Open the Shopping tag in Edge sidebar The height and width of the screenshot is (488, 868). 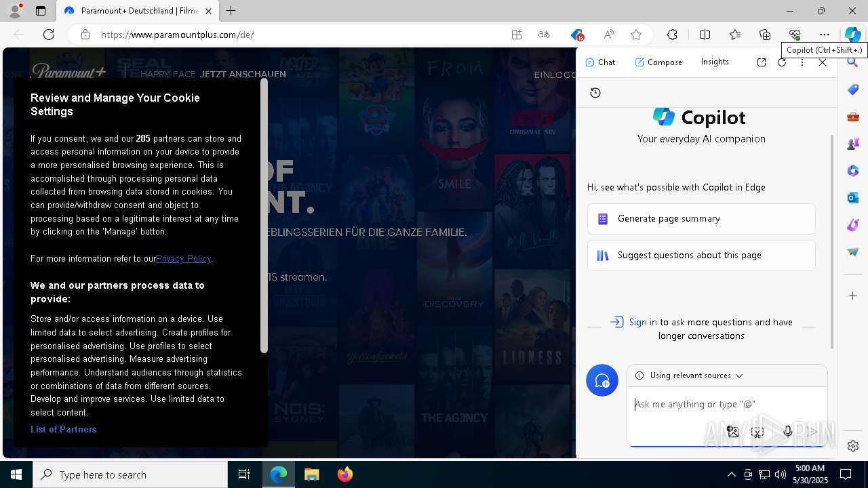(x=853, y=89)
